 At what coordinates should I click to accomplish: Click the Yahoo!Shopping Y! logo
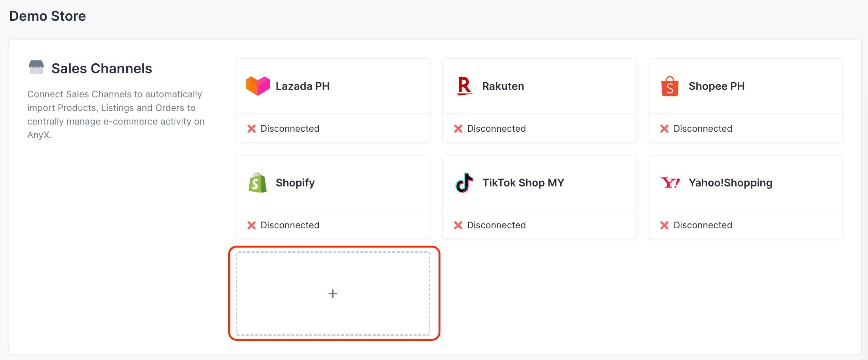670,183
